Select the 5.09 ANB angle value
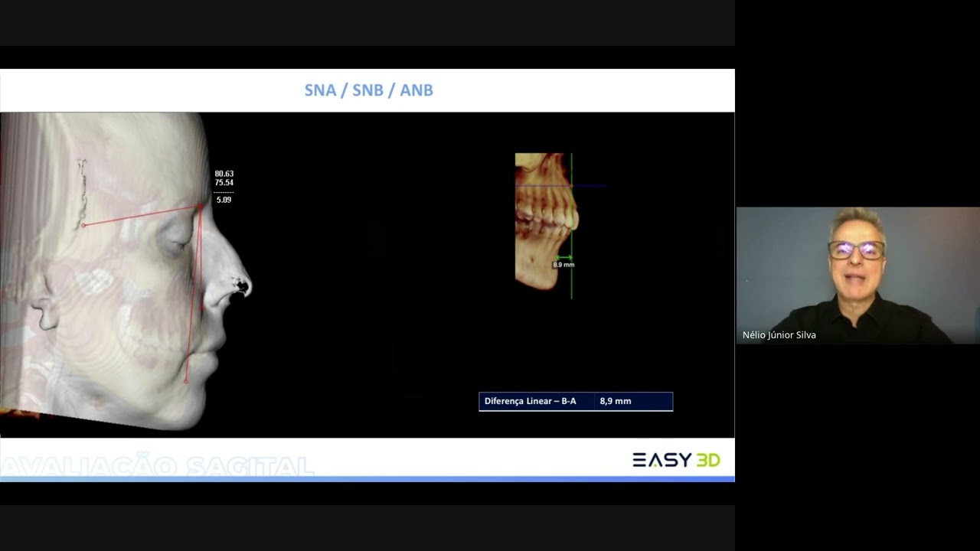 pyautogui.click(x=224, y=200)
